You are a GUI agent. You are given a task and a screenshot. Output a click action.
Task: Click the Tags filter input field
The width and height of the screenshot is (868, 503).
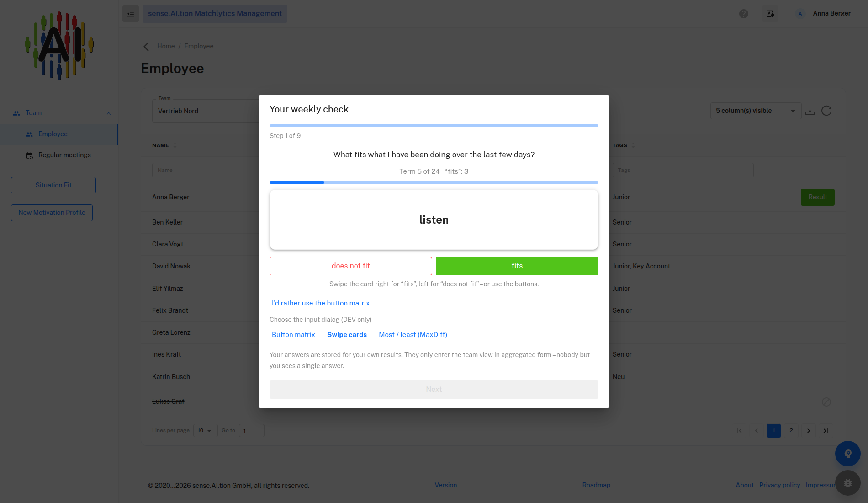pos(683,170)
